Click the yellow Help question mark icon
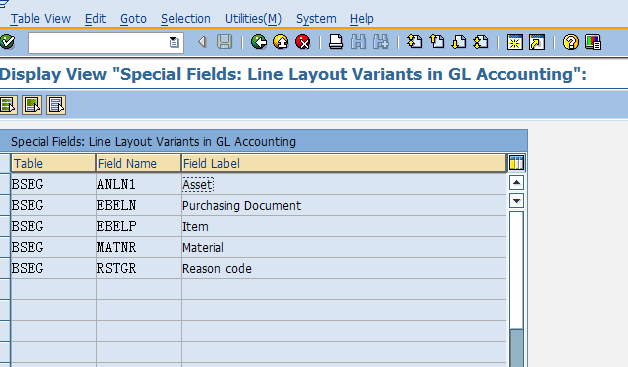 click(x=571, y=42)
